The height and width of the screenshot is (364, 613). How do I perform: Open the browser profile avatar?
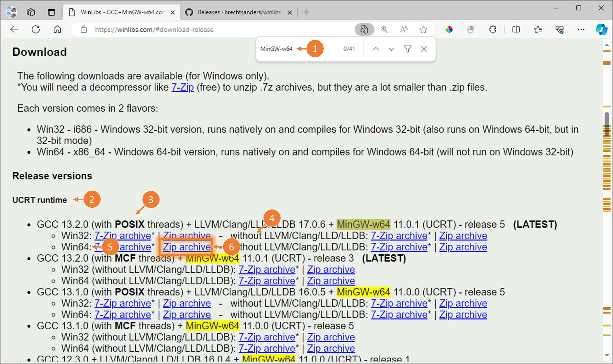click(11, 12)
